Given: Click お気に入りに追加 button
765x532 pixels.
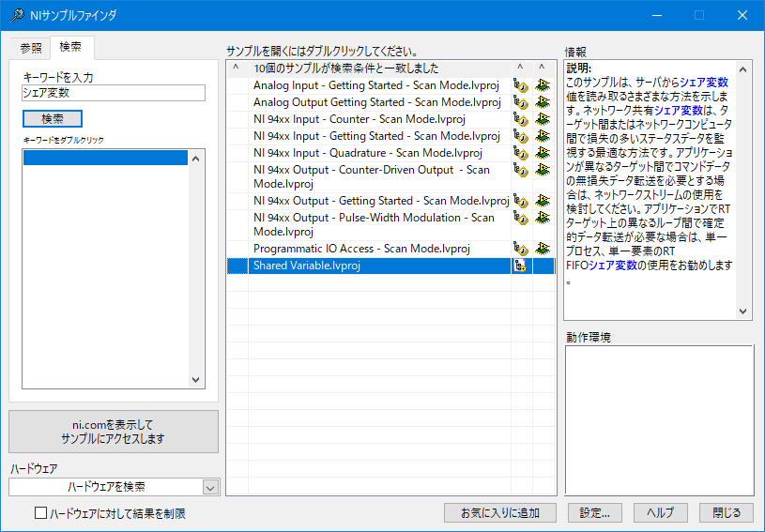Looking at the screenshot, I should (x=500, y=513).
